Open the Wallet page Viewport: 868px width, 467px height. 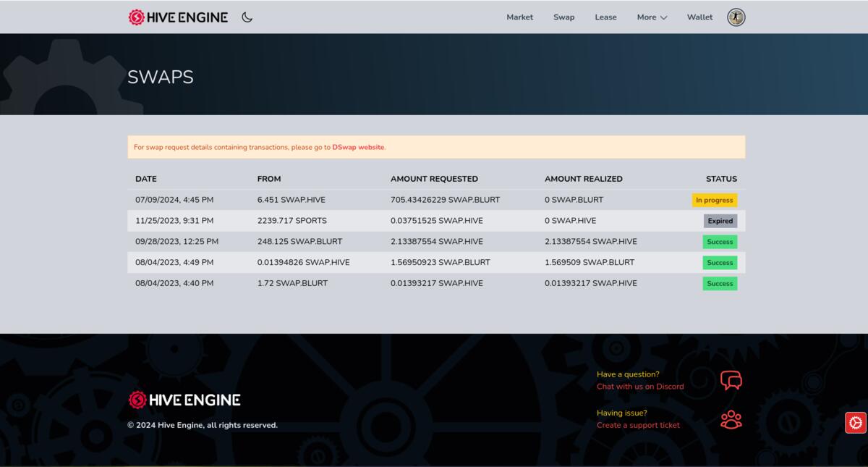coord(699,17)
